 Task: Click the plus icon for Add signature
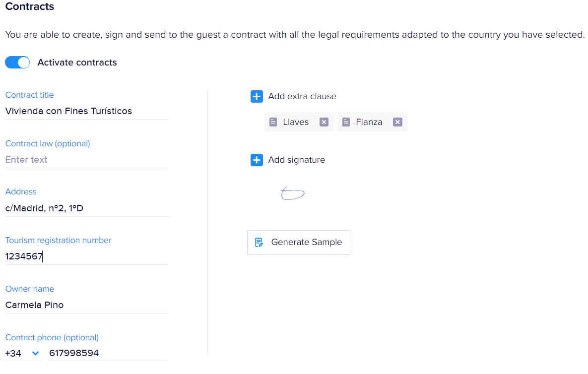pyautogui.click(x=257, y=160)
